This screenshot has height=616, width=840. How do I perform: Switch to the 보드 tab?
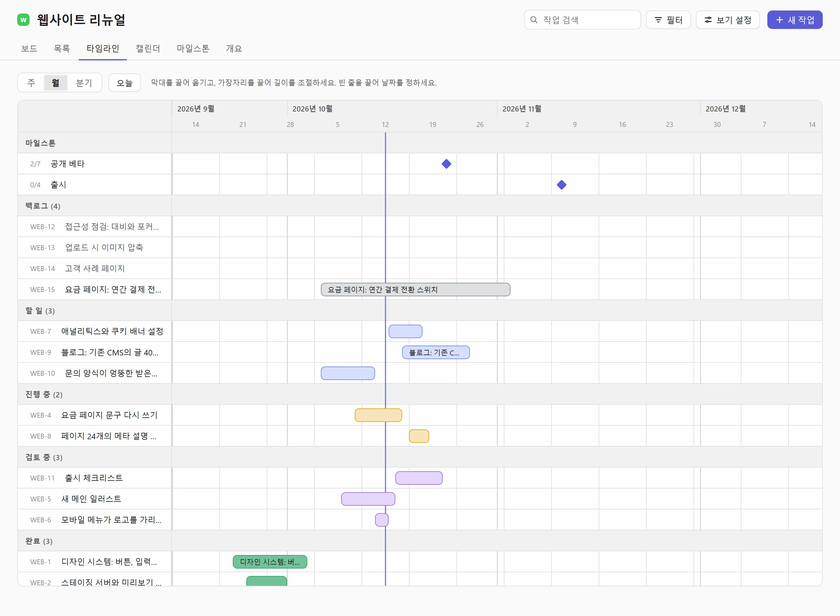pos(29,48)
